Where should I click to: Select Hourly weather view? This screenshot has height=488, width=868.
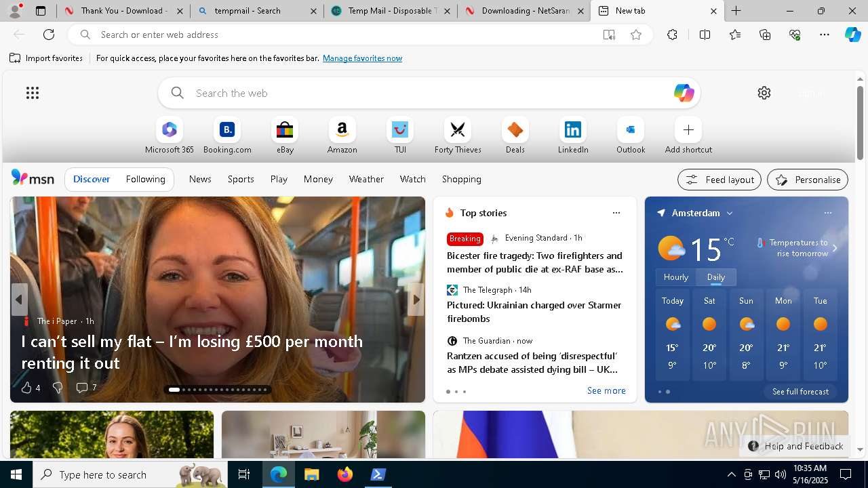point(676,277)
